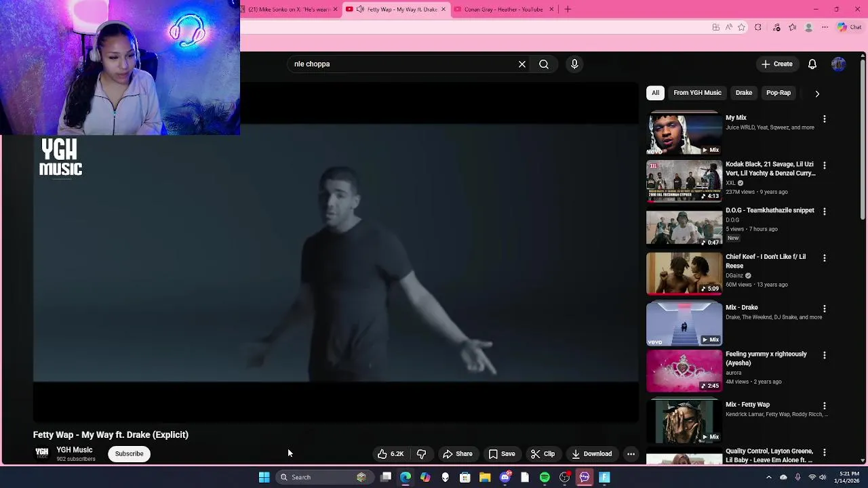The height and width of the screenshot is (488, 868).
Task: Clear the YouTube search box text
Action: (x=522, y=64)
